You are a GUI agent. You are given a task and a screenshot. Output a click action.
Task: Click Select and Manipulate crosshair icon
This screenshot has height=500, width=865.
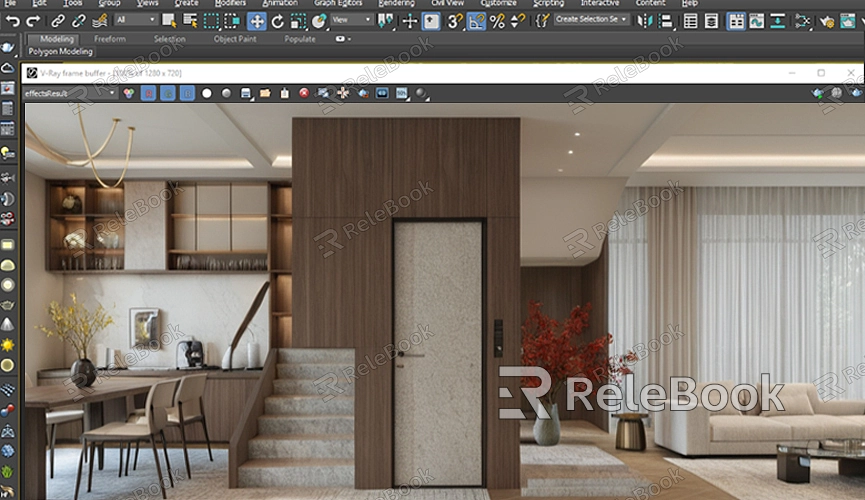[409, 22]
